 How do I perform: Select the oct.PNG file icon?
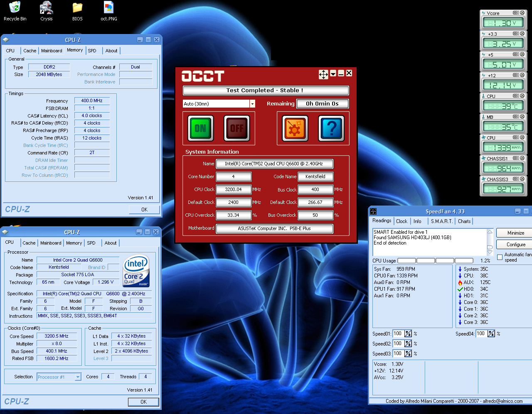(109, 11)
